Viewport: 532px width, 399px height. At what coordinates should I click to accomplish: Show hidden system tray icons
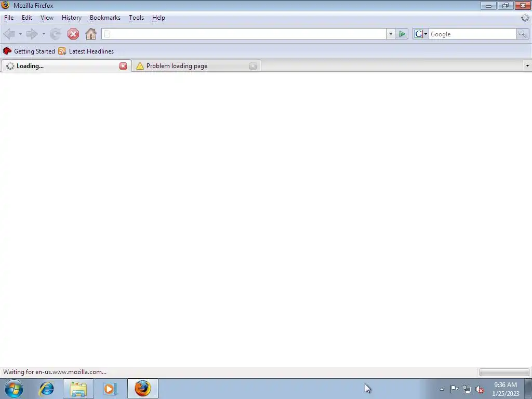442,389
